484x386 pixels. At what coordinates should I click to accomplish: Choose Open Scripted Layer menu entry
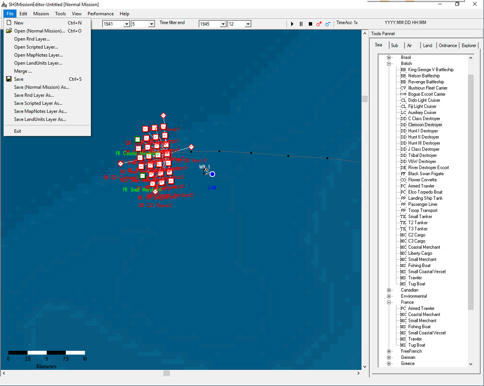(36, 47)
